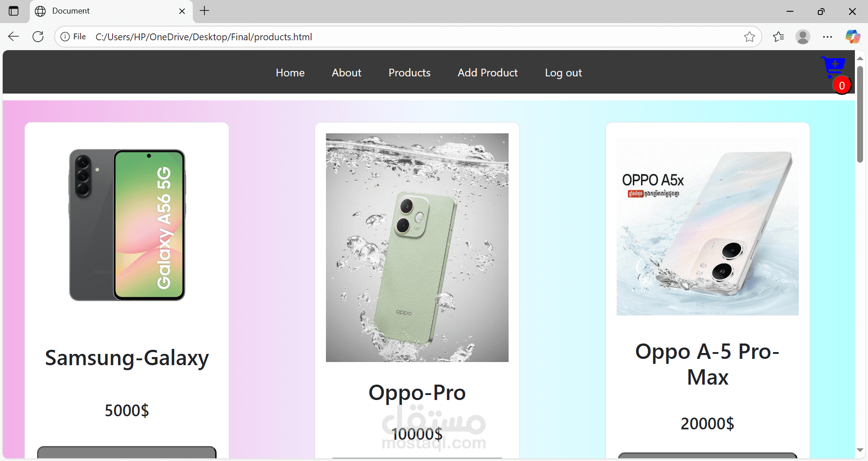
Task: Open the shopping cart icon
Action: point(833,67)
